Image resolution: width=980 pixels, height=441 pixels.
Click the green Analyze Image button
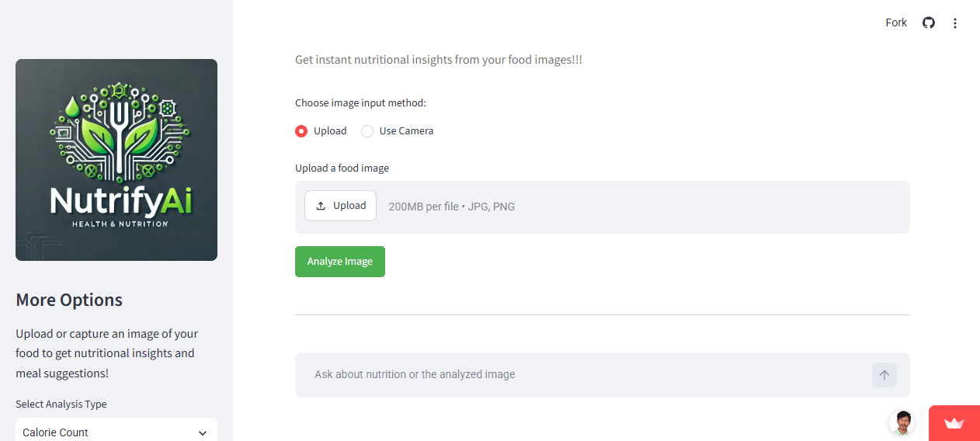coord(340,262)
